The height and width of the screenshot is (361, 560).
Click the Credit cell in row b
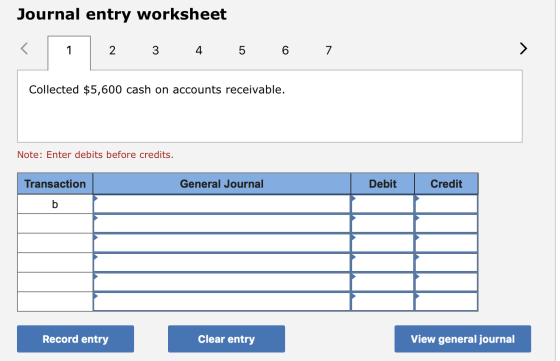click(446, 204)
